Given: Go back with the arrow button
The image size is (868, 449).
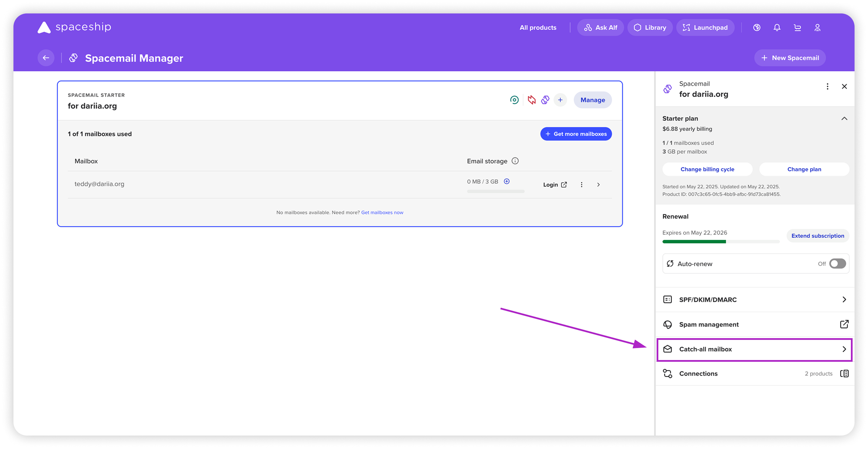Looking at the screenshot, I should click(46, 58).
